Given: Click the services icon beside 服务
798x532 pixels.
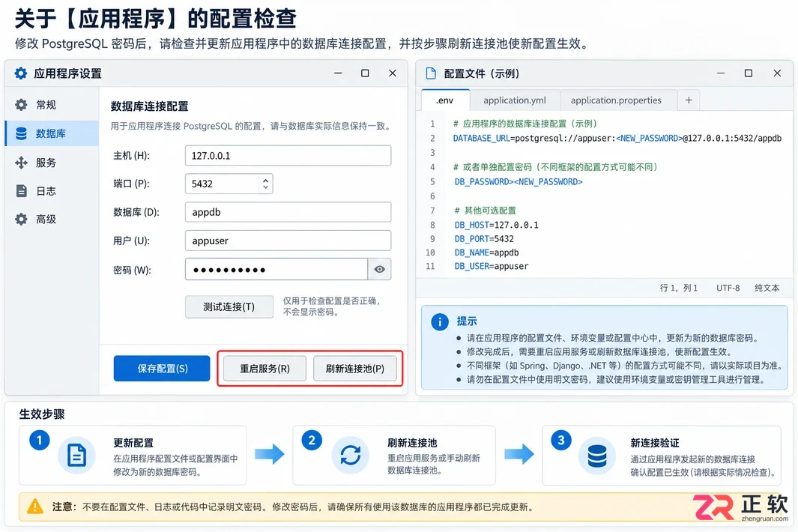Looking at the screenshot, I should point(21,163).
